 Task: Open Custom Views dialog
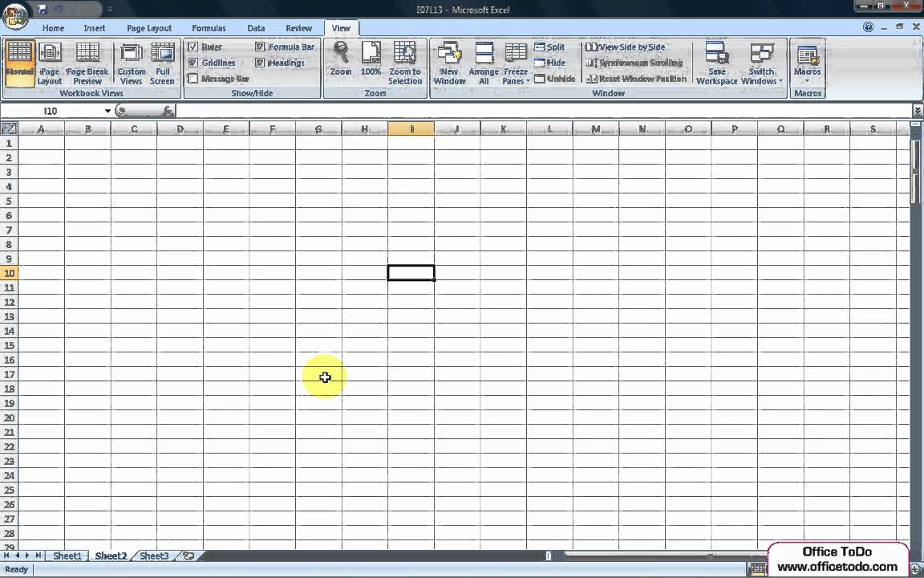(x=131, y=63)
